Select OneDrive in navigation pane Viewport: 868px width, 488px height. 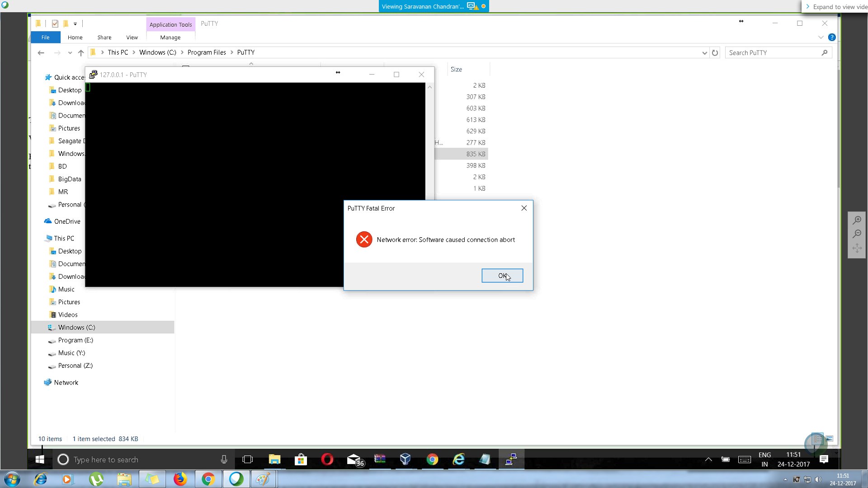[x=67, y=221]
